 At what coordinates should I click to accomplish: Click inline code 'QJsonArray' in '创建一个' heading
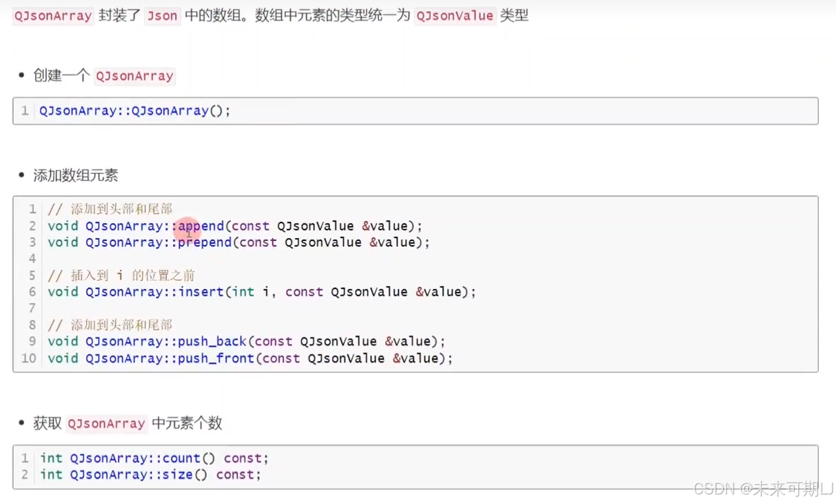coord(135,76)
